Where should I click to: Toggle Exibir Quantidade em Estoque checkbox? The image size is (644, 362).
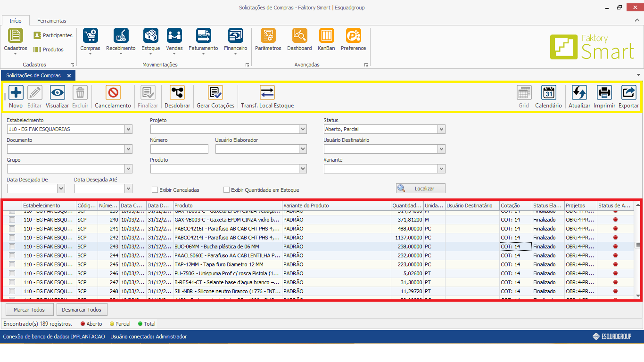coord(227,190)
